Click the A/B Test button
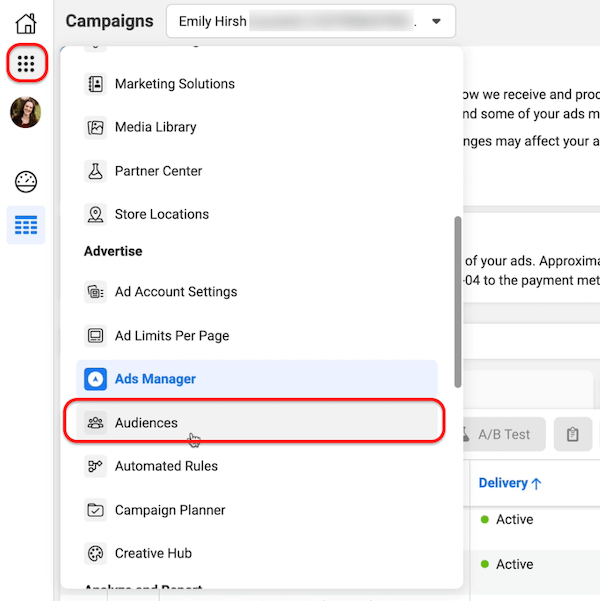This screenshot has height=601, width=600. click(x=503, y=434)
